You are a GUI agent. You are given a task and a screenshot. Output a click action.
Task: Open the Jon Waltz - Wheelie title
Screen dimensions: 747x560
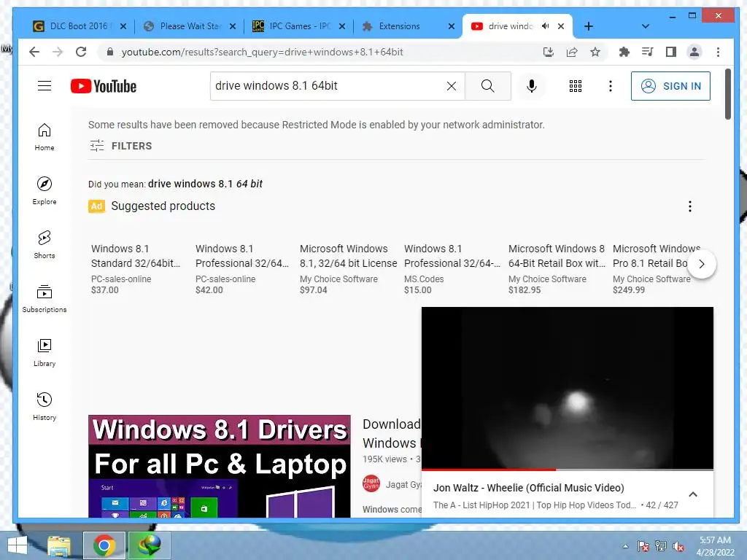click(x=528, y=488)
